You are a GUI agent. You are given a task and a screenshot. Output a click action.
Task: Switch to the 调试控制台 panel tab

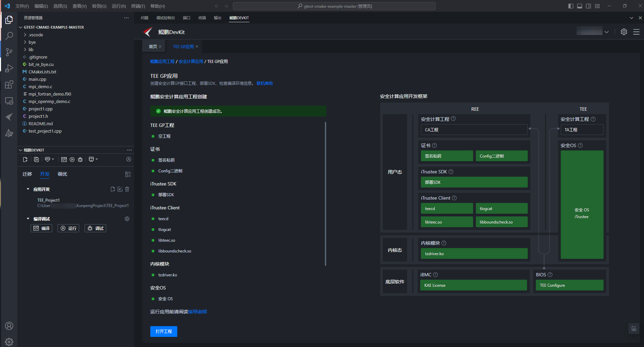point(165,18)
